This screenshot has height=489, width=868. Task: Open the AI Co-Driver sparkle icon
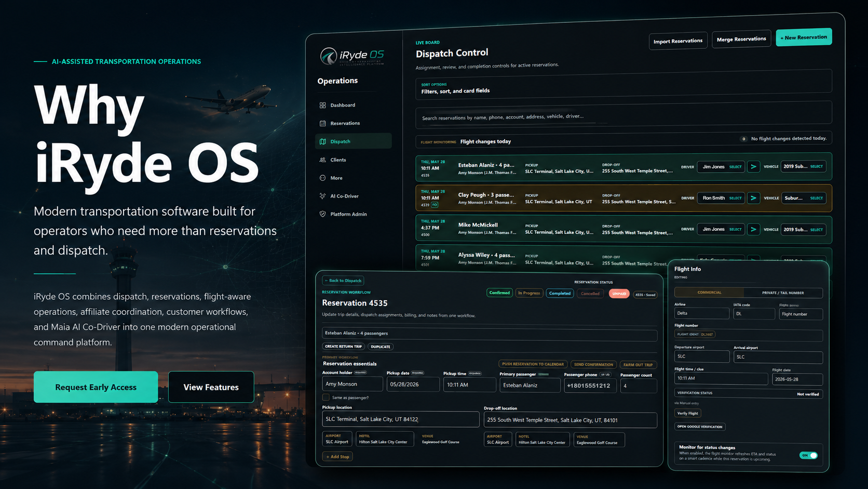(x=323, y=196)
